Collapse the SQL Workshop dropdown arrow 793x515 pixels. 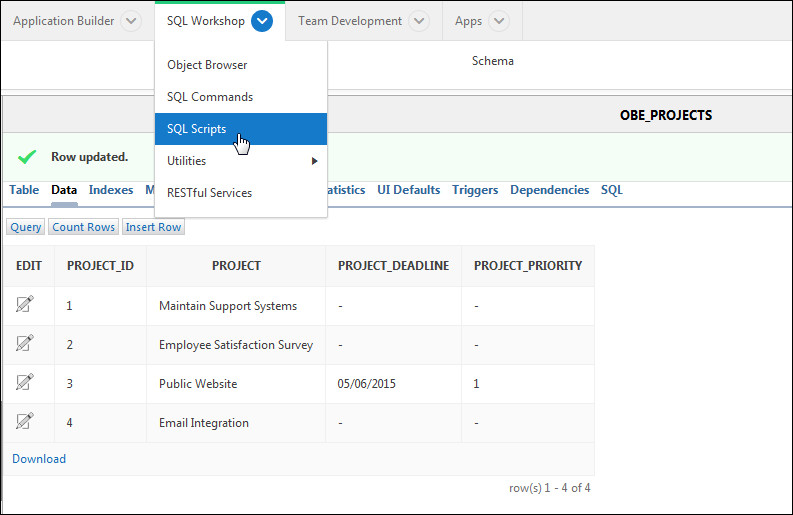pyautogui.click(x=262, y=21)
